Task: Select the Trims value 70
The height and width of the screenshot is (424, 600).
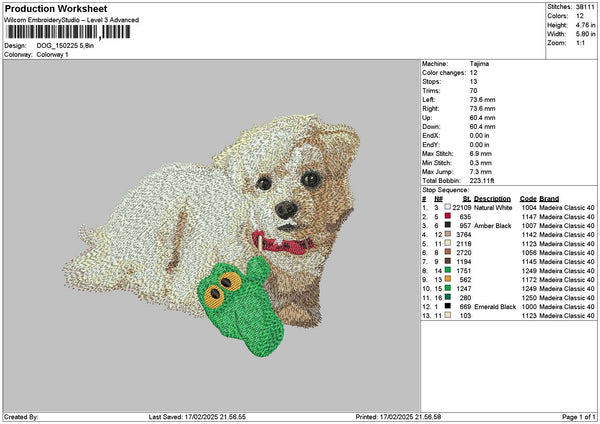Action: [x=473, y=91]
